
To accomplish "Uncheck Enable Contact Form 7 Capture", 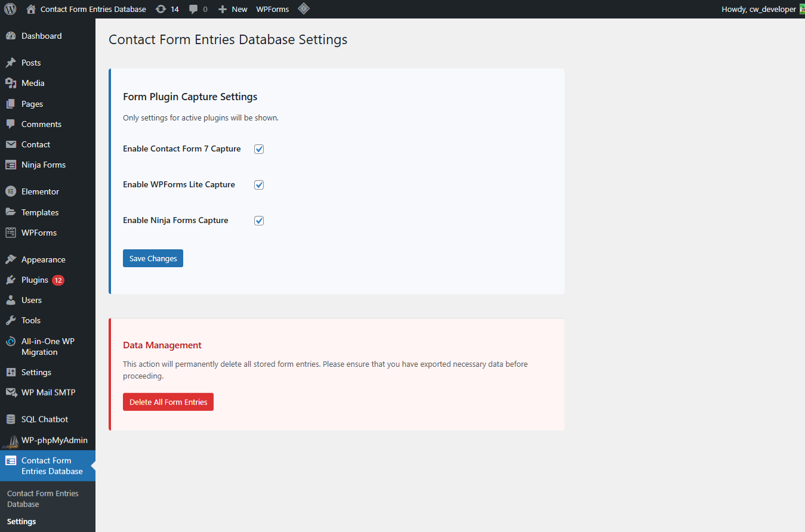I will [258, 149].
